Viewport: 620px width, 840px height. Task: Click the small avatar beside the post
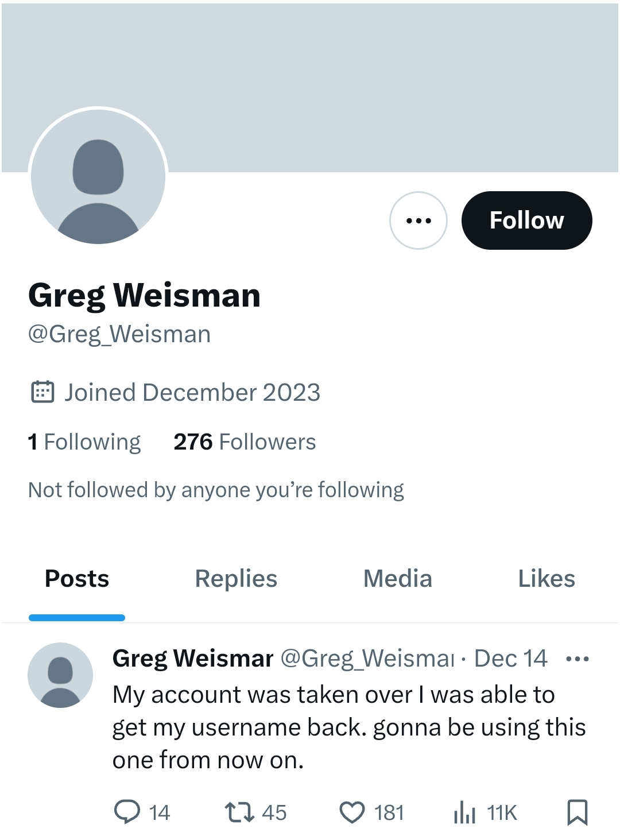pyautogui.click(x=60, y=675)
